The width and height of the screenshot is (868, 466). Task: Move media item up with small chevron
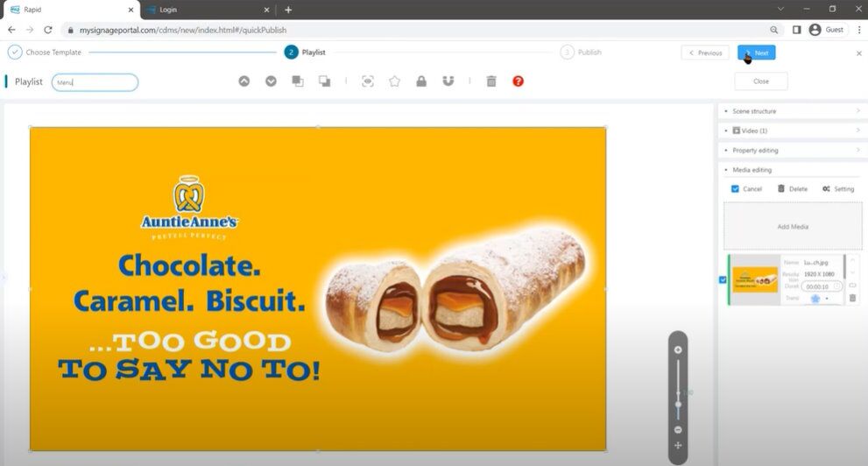click(852, 260)
